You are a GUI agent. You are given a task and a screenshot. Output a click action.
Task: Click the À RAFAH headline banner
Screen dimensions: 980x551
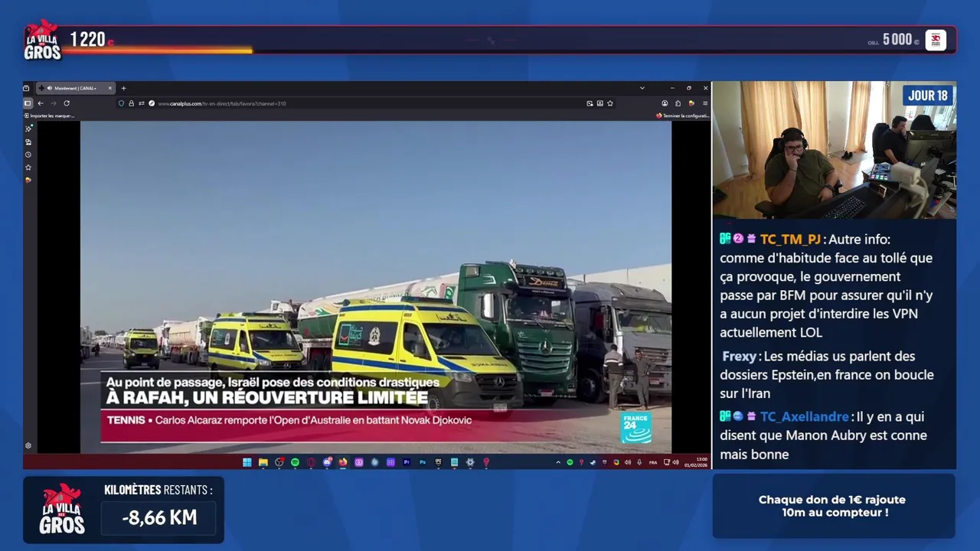coord(266,397)
